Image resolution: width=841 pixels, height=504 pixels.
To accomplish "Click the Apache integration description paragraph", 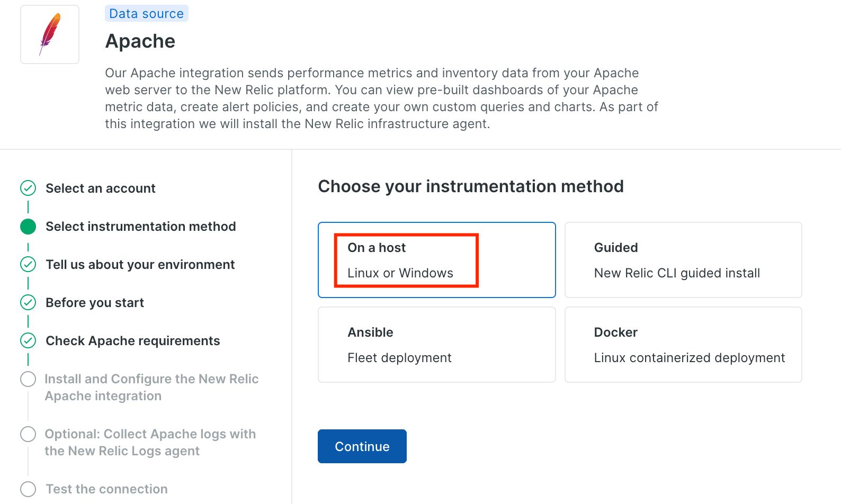I will click(x=381, y=98).
